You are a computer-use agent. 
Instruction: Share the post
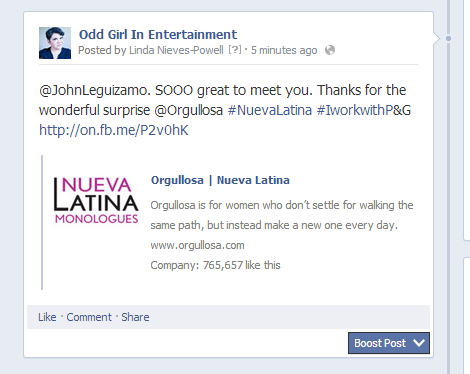click(x=135, y=317)
